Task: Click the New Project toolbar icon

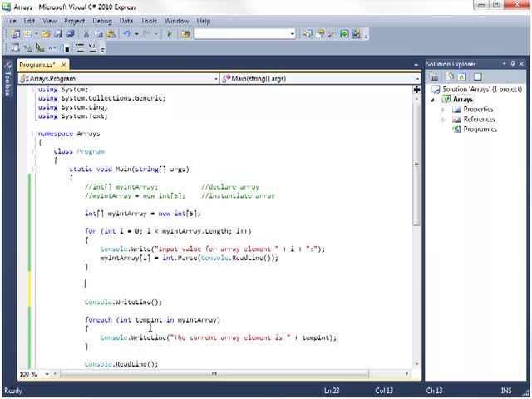Action: pos(15,34)
